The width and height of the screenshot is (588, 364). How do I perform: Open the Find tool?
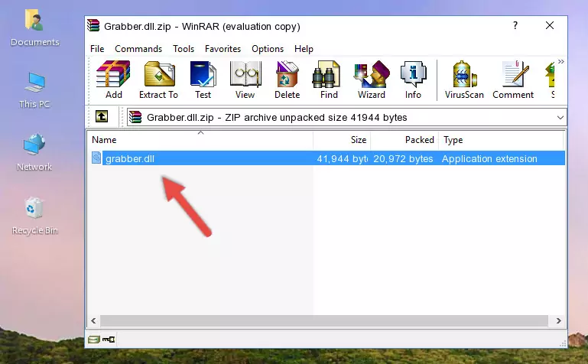click(x=329, y=80)
